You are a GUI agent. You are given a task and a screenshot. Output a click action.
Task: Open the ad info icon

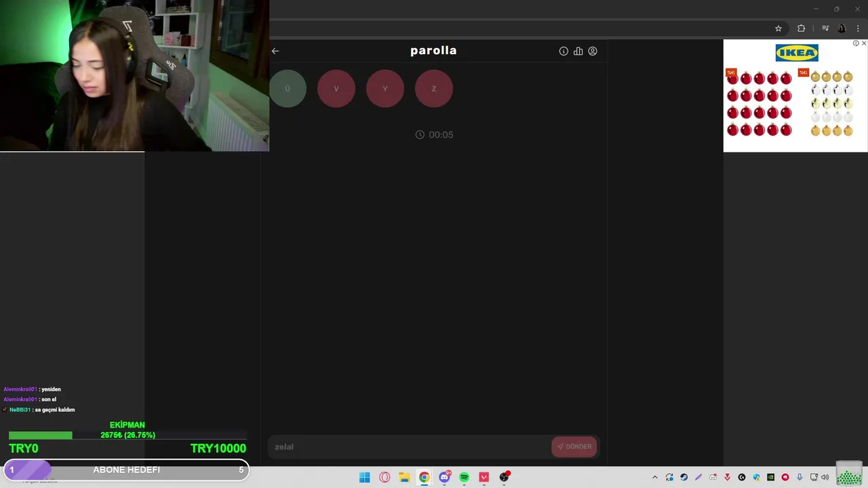(x=856, y=43)
